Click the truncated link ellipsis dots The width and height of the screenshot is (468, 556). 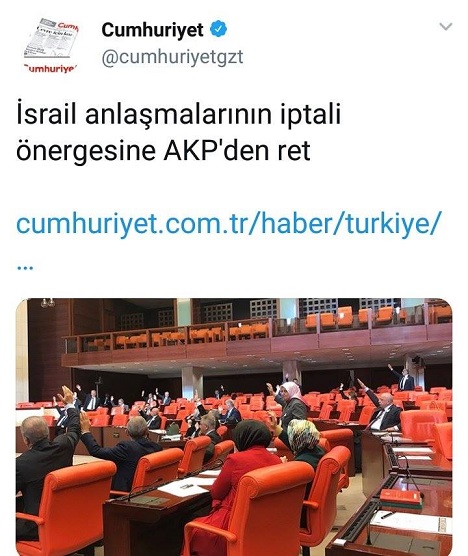coord(25,268)
